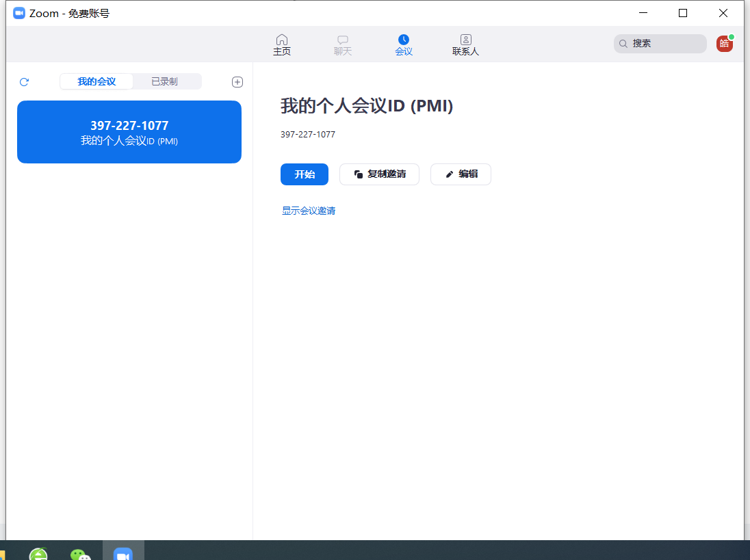Start meeting with 开始 button

[x=305, y=174]
